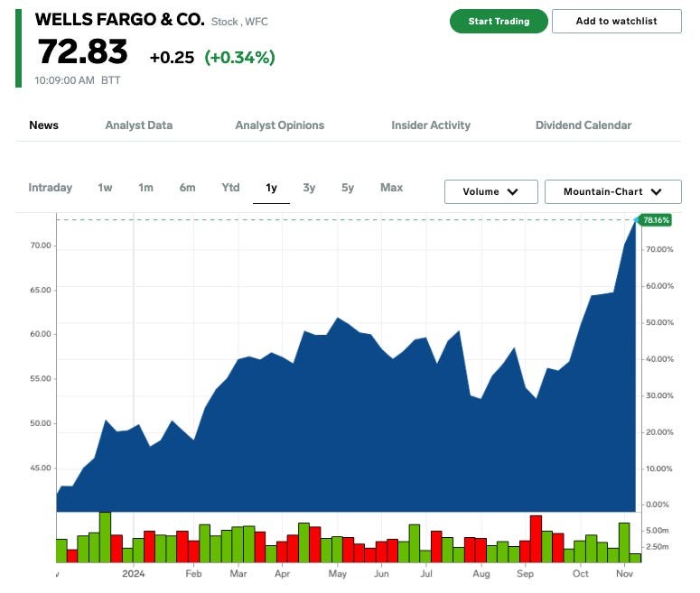Viewport: 700px width, 593px height.
Task: Click the chevron arrow in Volume selector
Action: 513,191
